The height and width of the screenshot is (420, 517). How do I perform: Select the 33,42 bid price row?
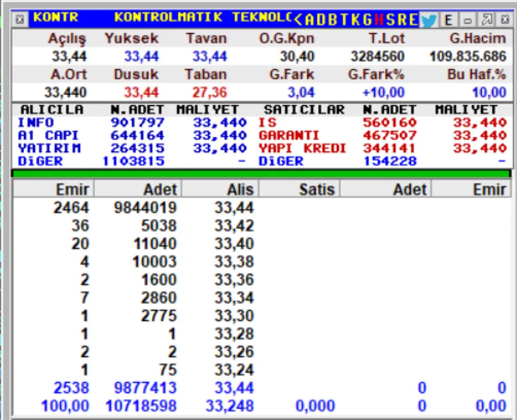[234, 226]
